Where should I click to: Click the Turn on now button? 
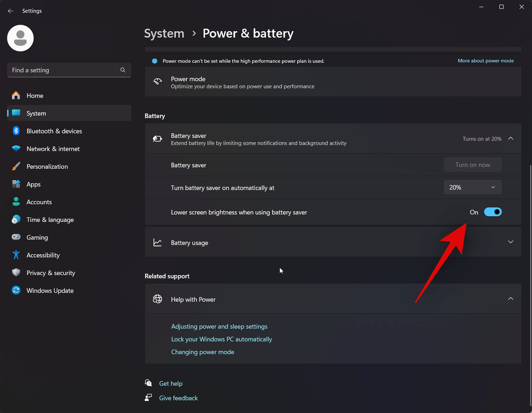(x=473, y=165)
